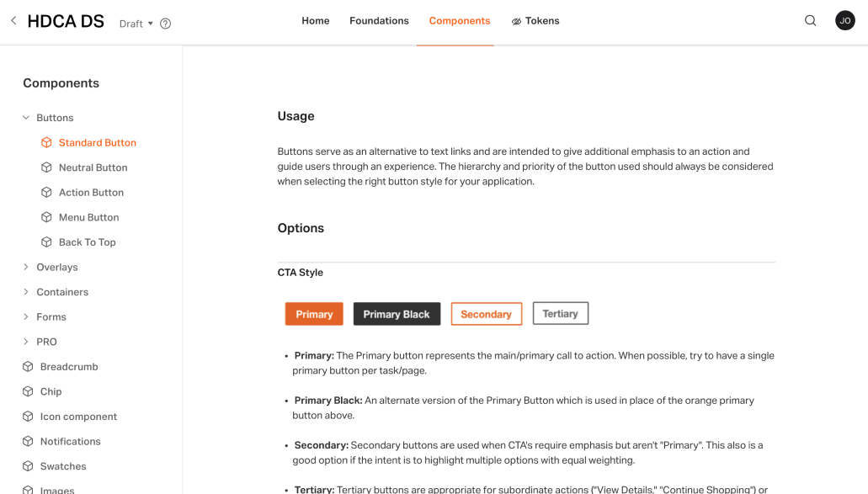Click the hidden-eye icon beside Tokens
Viewport: 868px width, 494px height.
(x=516, y=22)
